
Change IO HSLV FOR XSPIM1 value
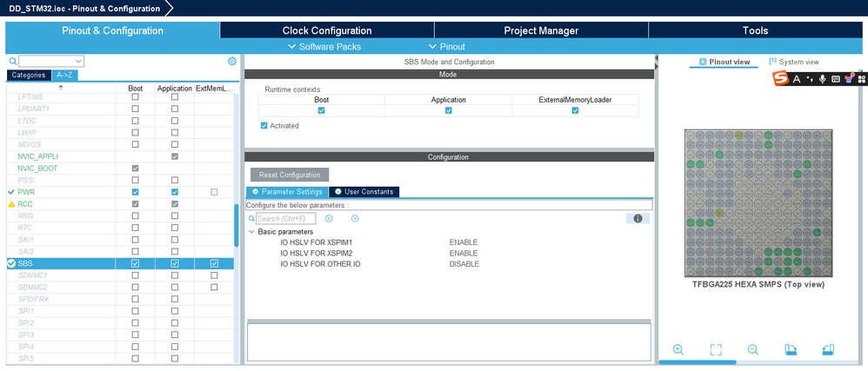pyautogui.click(x=464, y=242)
